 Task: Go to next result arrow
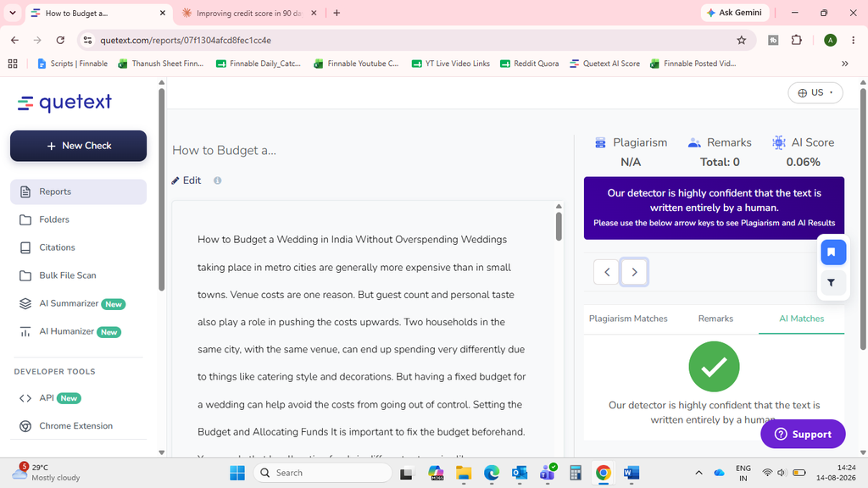tap(634, 272)
